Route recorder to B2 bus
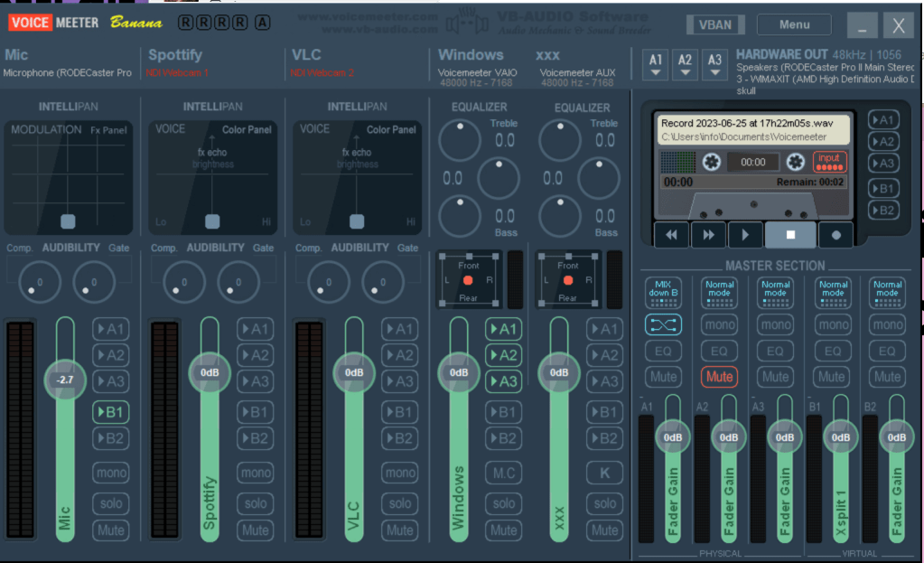Image resolution: width=924 pixels, height=563 pixels. click(883, 210)
